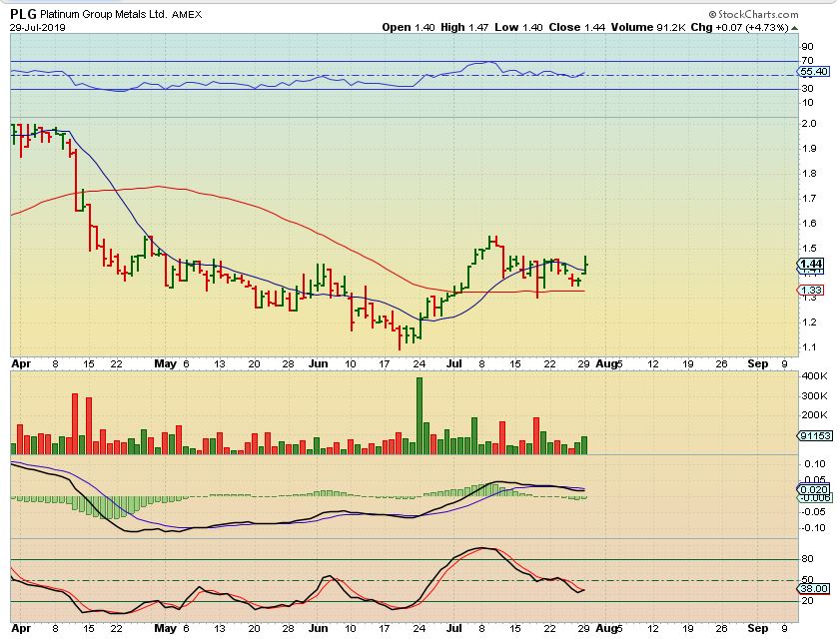The height and width of the screenshot is (639, 840).
Task: Click the 400K volume axis label
Action: click(814, 376)
